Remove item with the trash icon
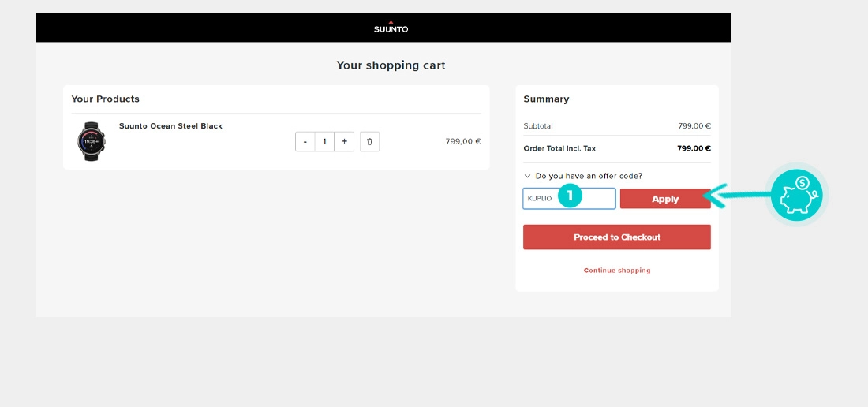This screenshot has width=868, height=407. pyautogui.click(x=369, y=142)
